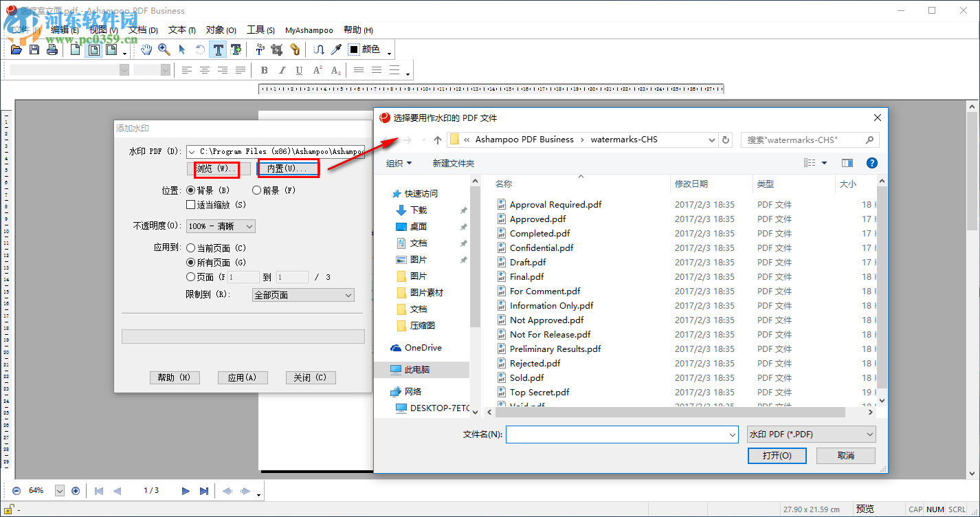Viewport: 980px width, 517px height.
Task: Click the Link chain icon
Action: [x=295, y=49]
